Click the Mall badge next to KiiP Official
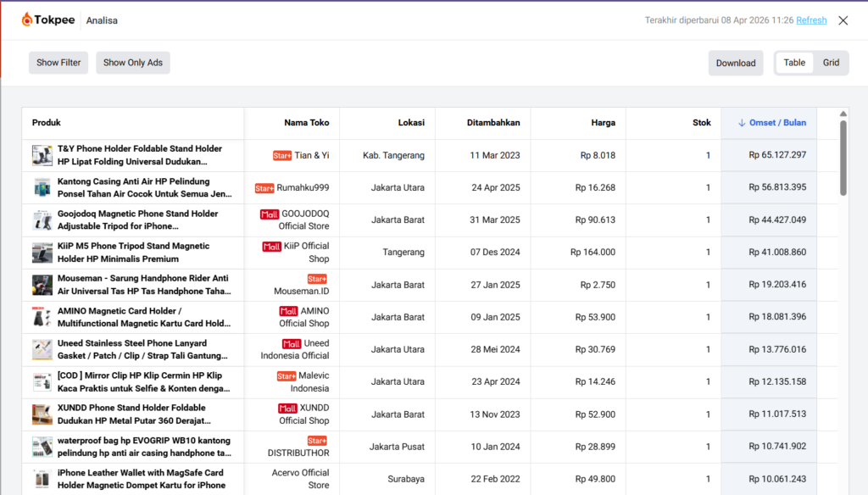Screen dimensions: 868x495 (271, 247)
